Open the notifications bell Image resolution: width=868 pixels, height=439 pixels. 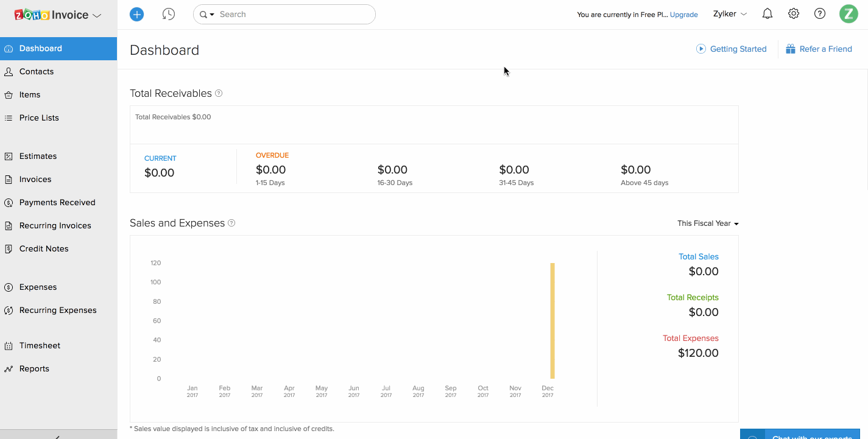pos(767,14)
